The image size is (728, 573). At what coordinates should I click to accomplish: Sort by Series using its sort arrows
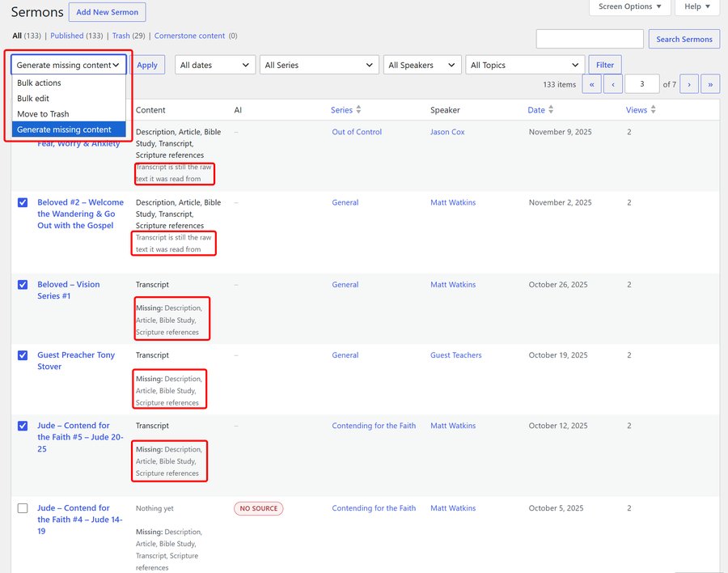coord(358,110)
